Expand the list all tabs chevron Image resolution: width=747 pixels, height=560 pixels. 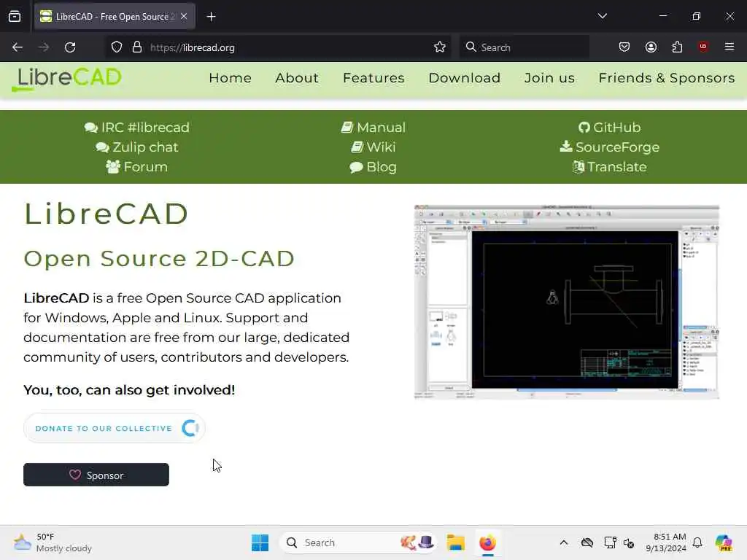602,16
